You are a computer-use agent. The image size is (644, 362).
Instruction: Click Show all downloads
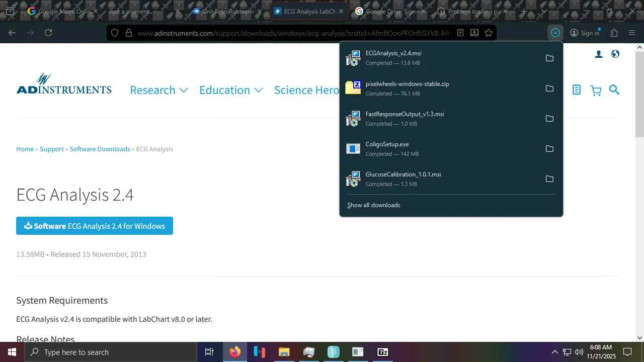[x=374, y=205]
